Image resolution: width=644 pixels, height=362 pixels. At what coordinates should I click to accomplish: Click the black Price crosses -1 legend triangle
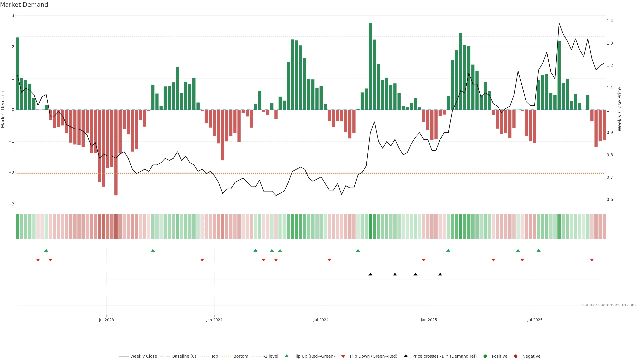pos(406,356)
